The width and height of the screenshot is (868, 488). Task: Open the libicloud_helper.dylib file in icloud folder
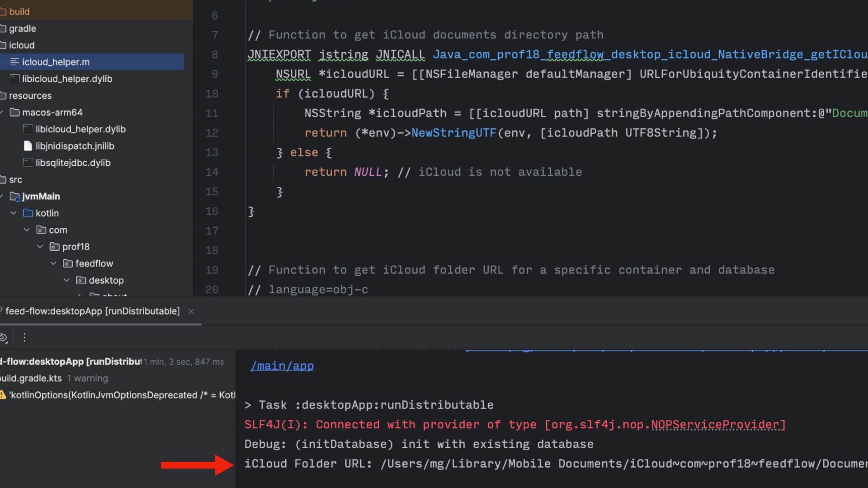coord(67,79)
